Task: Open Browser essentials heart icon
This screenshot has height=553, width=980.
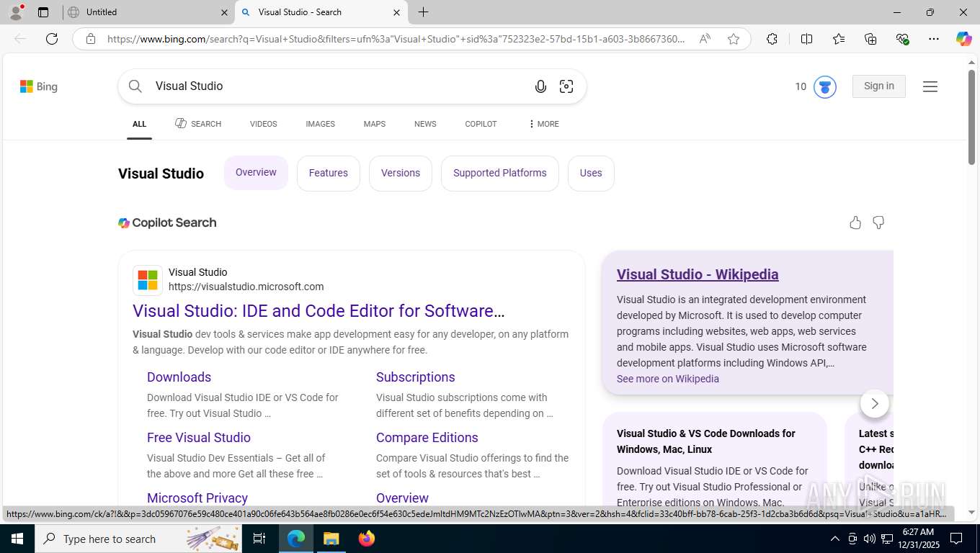Action: (902, 39)
